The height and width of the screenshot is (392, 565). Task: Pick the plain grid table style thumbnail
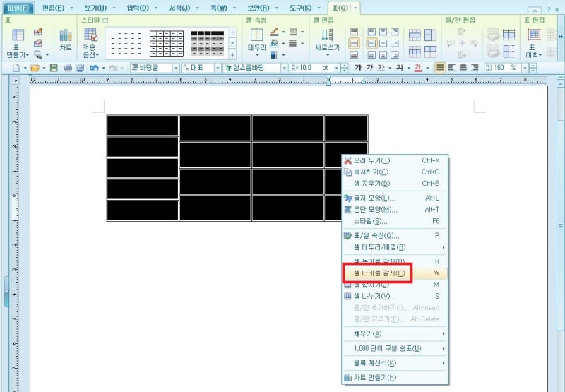click(x=167, y=43)
